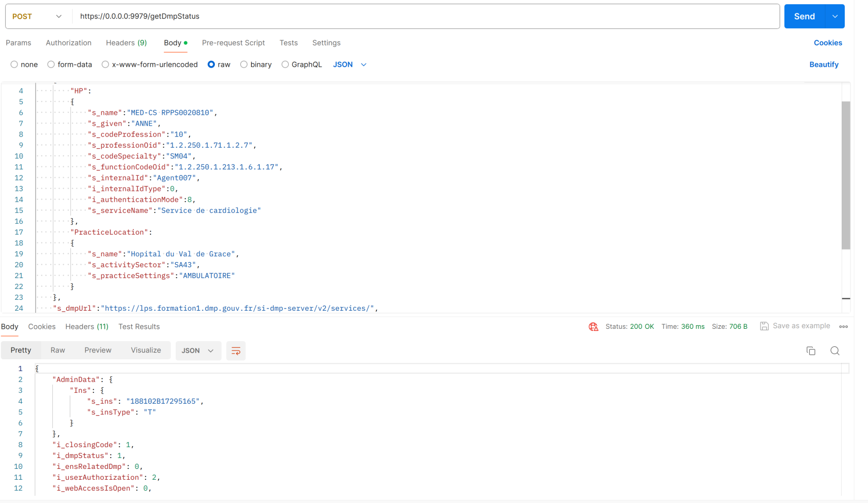Select the raw body radio button
This screenshot has width=868, height=503.
[x=211, y=64]
